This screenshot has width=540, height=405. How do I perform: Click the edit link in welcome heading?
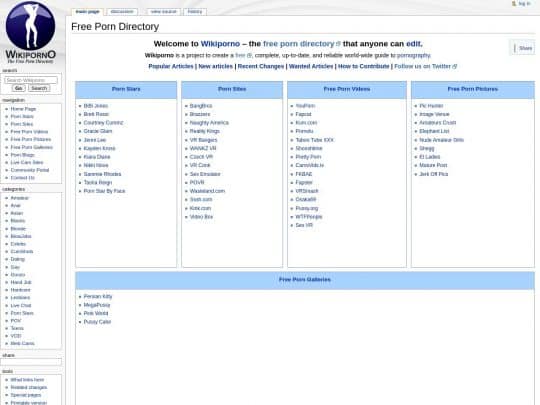coord(413,44)
